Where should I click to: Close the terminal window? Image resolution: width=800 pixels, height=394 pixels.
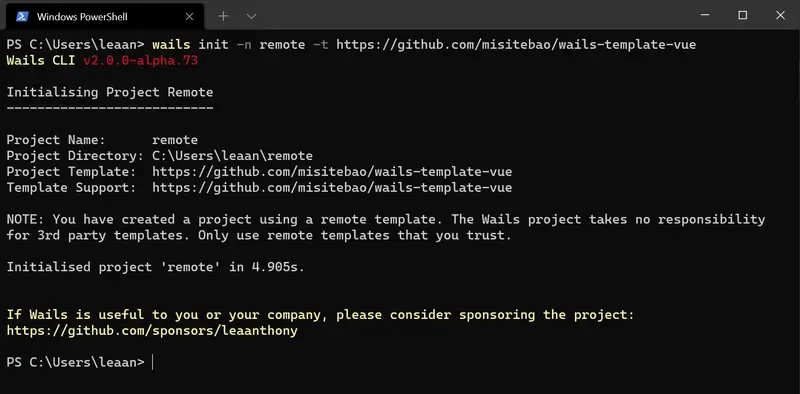click(x=780, y=15)
